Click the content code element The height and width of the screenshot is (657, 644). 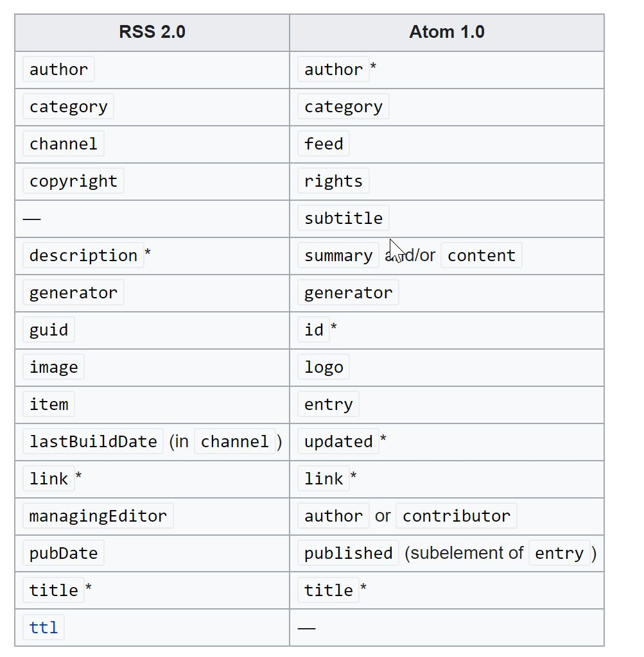pos(482,255)
